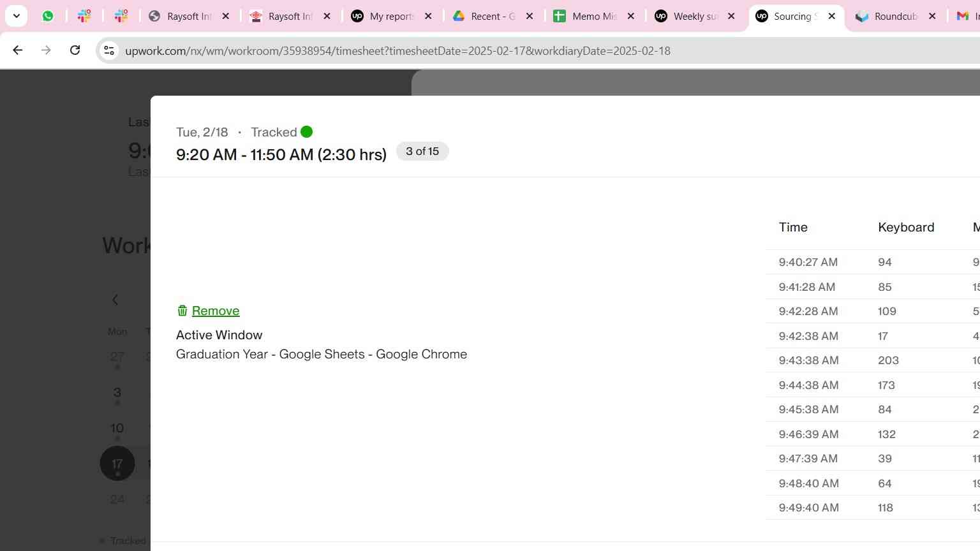Click keyboard count 203 cell
Screen dimensions: 980x551
click(888, 360)
